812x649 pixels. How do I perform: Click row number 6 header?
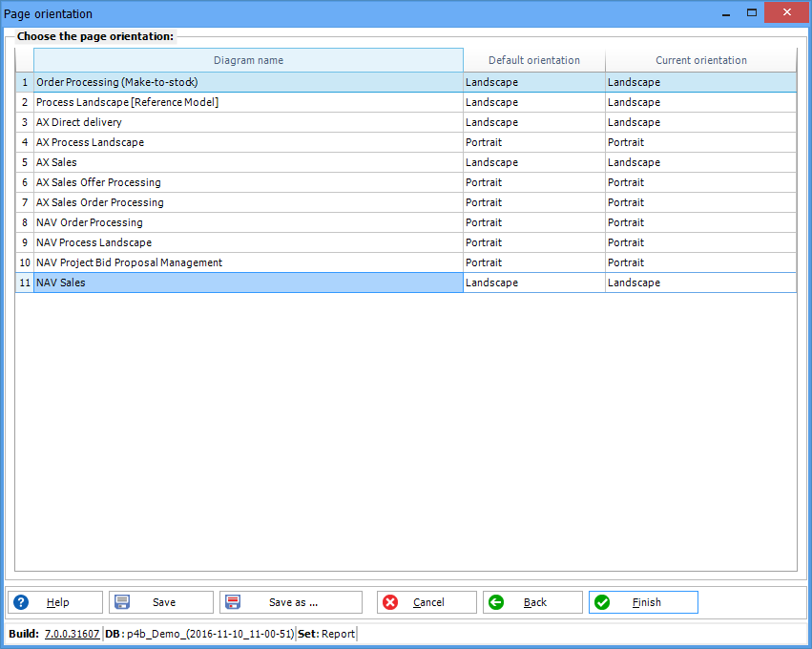(25, 182)
